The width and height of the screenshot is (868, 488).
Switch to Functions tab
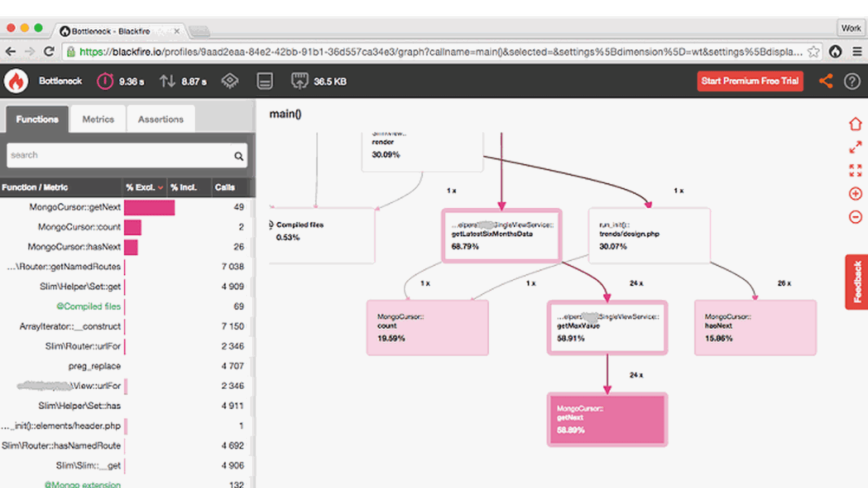coord(37,119)
